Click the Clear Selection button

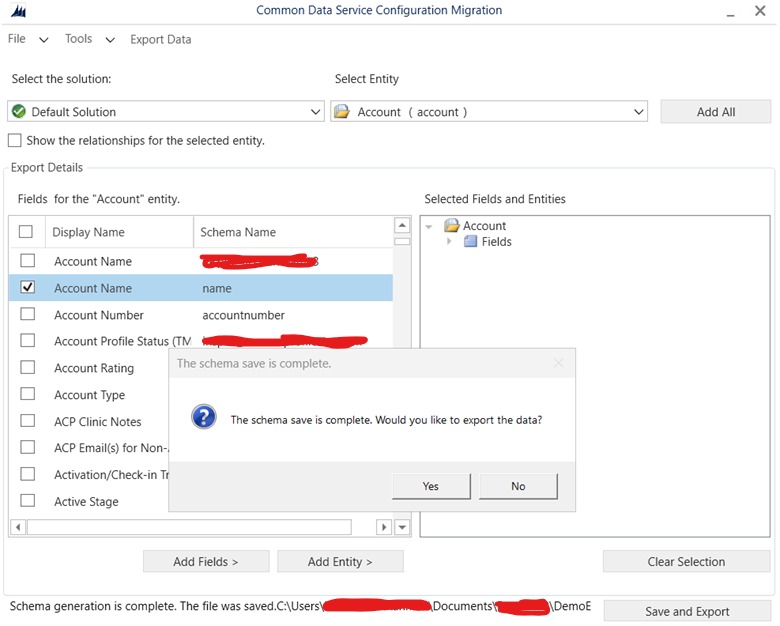pos(686,561)
